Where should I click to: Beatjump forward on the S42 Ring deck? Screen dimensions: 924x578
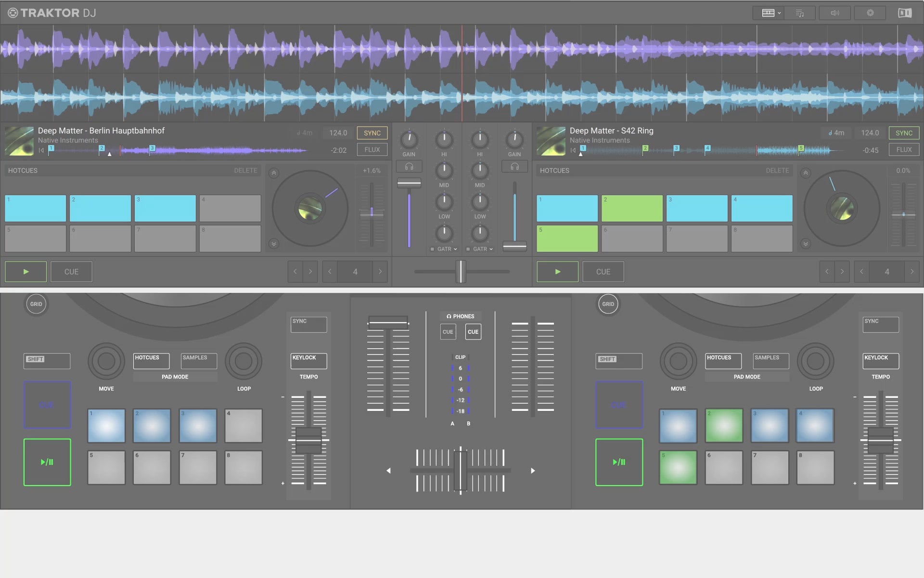point(842,272)
